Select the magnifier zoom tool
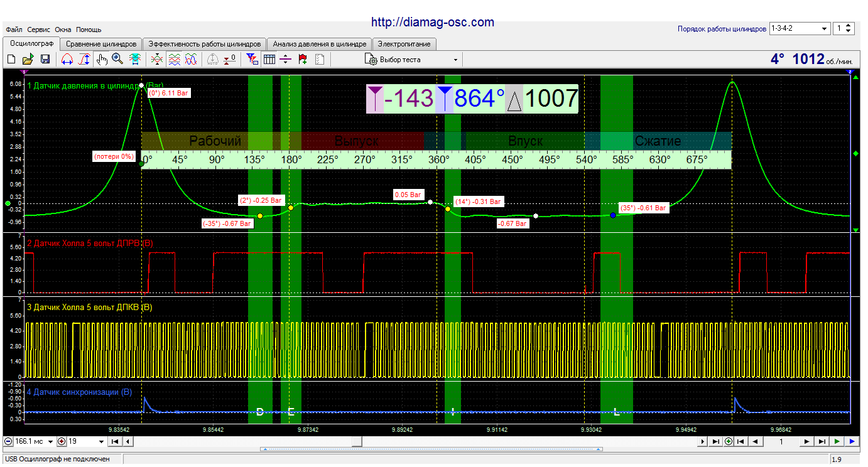 117,60
